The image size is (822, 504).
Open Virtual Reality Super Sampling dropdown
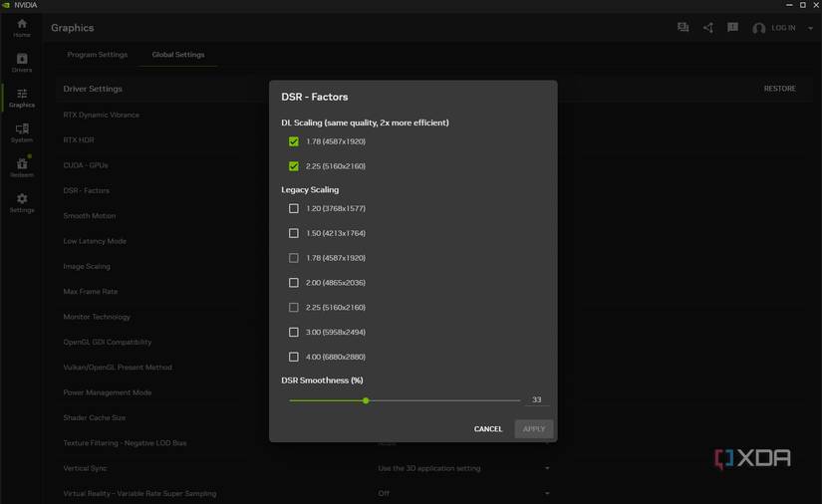tap(547, 493)
